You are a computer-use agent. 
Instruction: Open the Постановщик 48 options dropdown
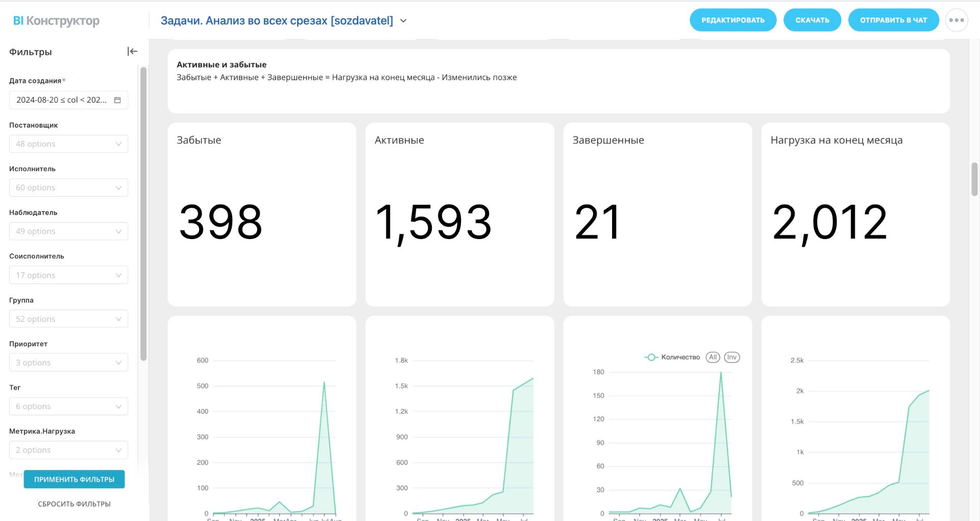pos(68,144)
